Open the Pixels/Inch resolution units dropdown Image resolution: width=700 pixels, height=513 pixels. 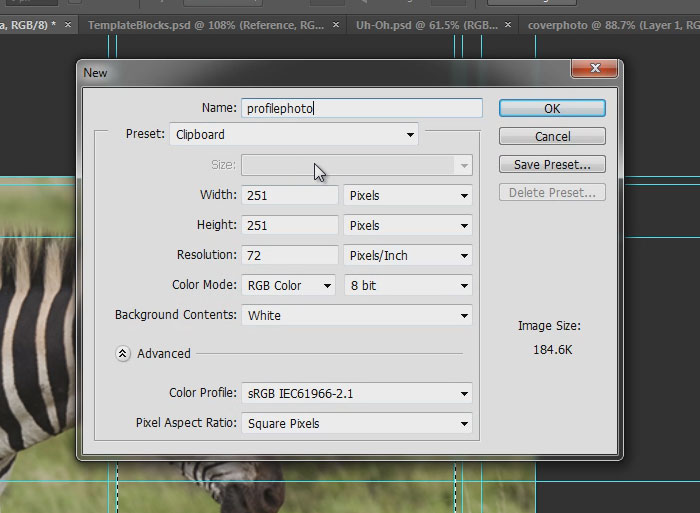click(x=408, y=255)
